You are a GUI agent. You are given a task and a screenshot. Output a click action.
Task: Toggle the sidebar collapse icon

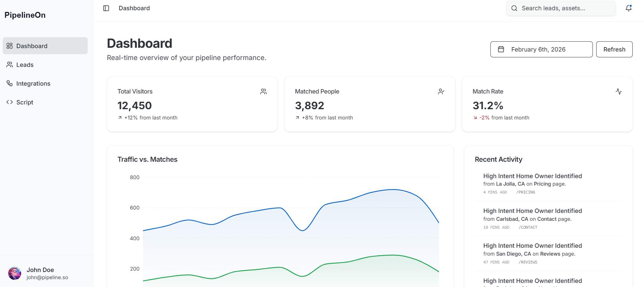(x=106, y=8)
